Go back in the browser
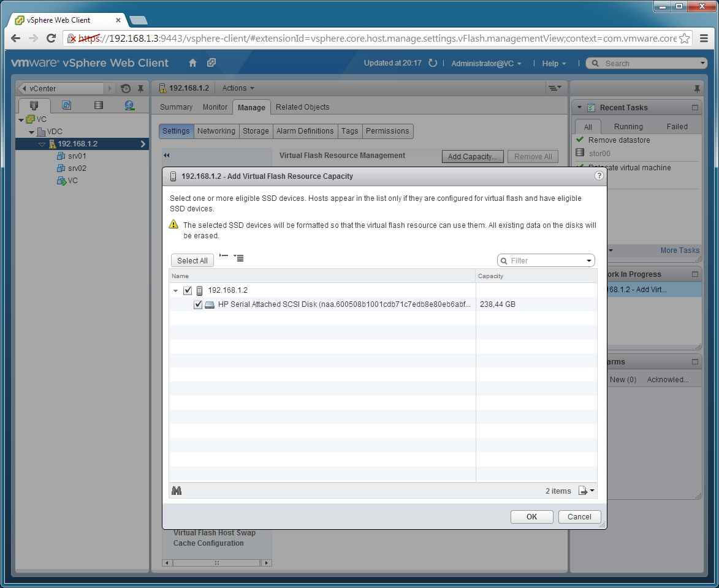 coord(15,39)
